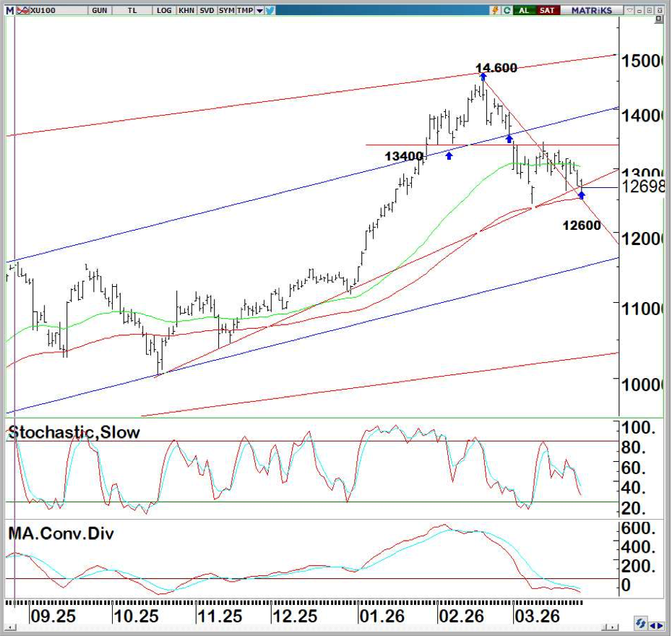Screen dimensions: 672x636
Task: Open the dropdown arrow next to TMP
Action: 259,11
